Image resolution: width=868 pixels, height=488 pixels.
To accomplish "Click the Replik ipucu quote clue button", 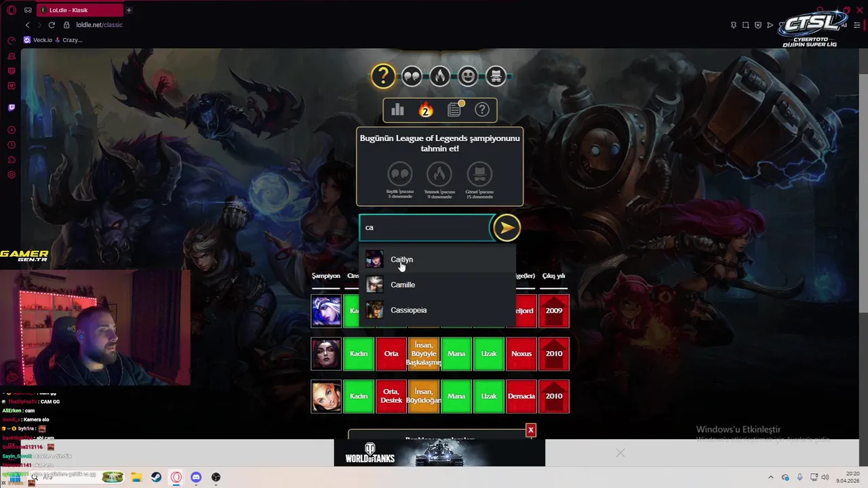I will pyautogui.click(x=400, y=180).
